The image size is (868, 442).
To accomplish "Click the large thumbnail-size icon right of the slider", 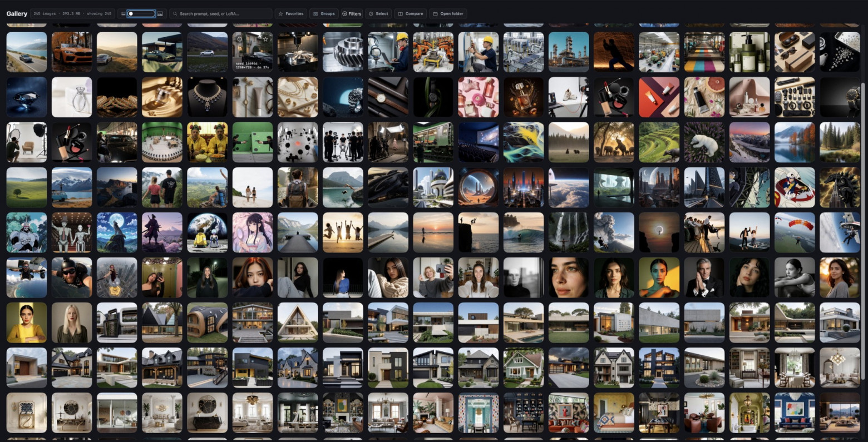I will [160, 13].
